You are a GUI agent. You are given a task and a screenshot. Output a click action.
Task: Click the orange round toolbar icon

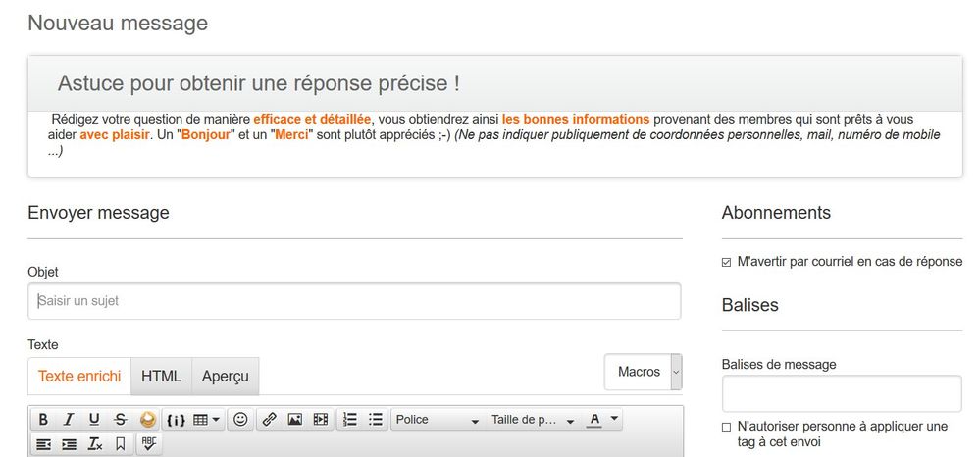click(x=147, y=420)
